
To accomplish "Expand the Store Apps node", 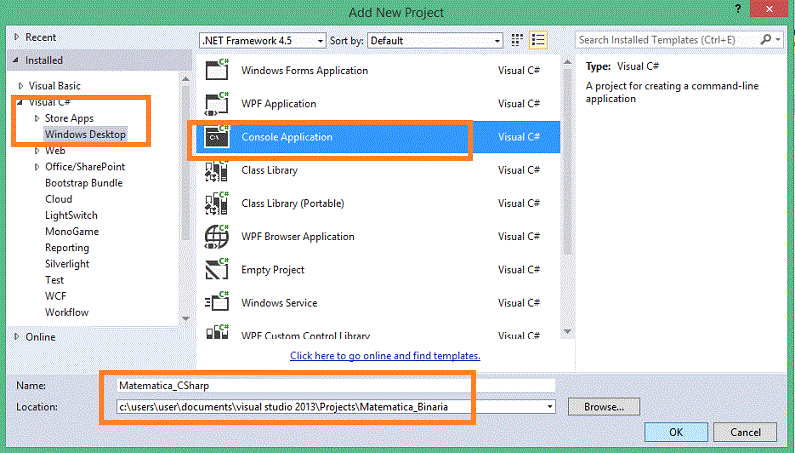I will click(37, 118).
